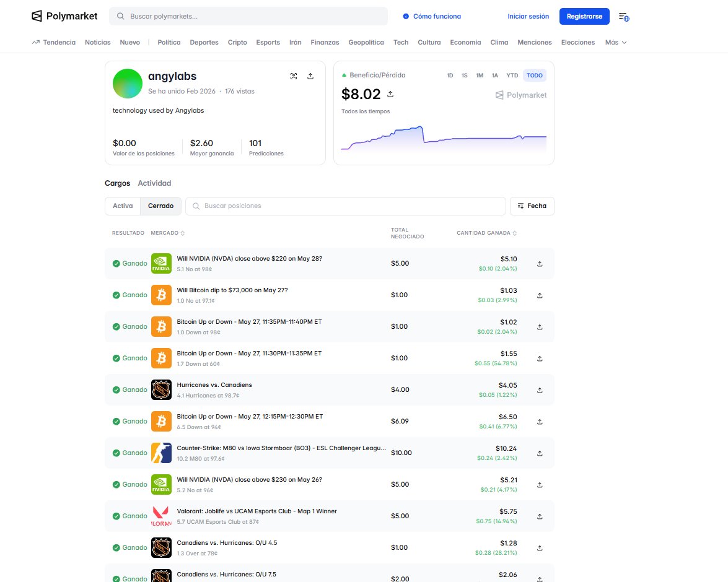Sort by Cantidad Ganada column
728x582 pixels.
click(x=486, y=233)
